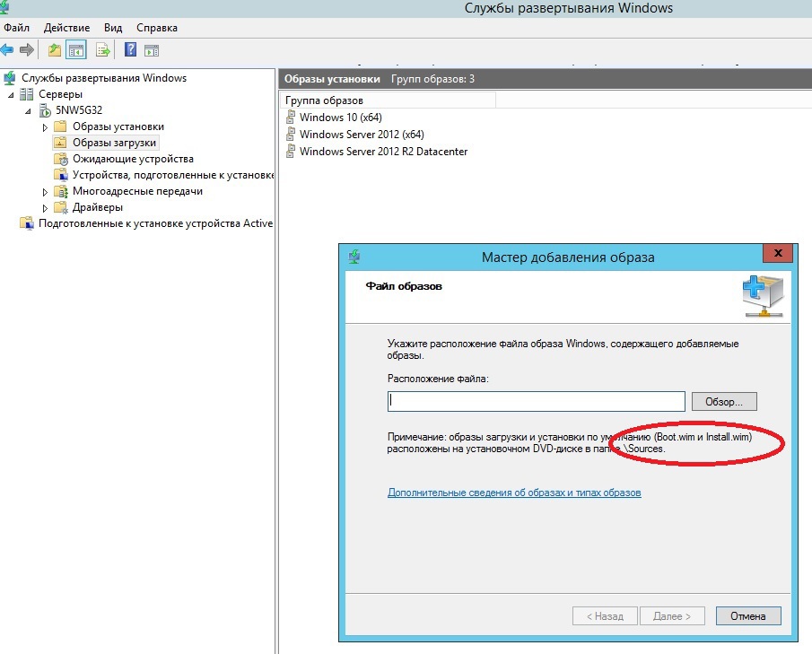
Task: Open the Действие menu
Action: 66,28
